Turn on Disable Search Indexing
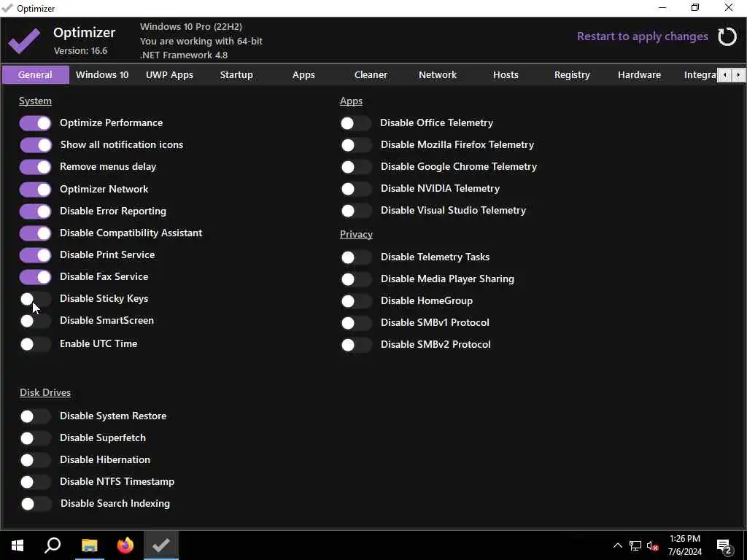Viewport: 747px width, 560px height. (x=35, y=504)
